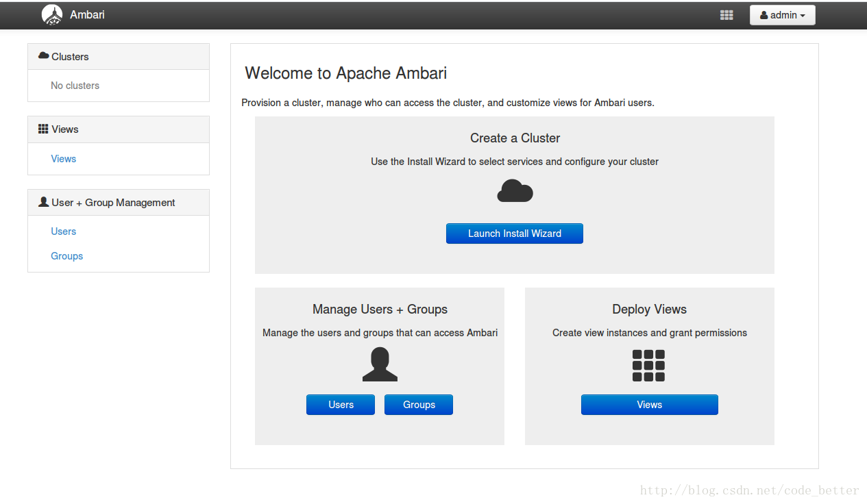
Task: Click the 'No clusters' text
Action: click(x=75, y=86)
